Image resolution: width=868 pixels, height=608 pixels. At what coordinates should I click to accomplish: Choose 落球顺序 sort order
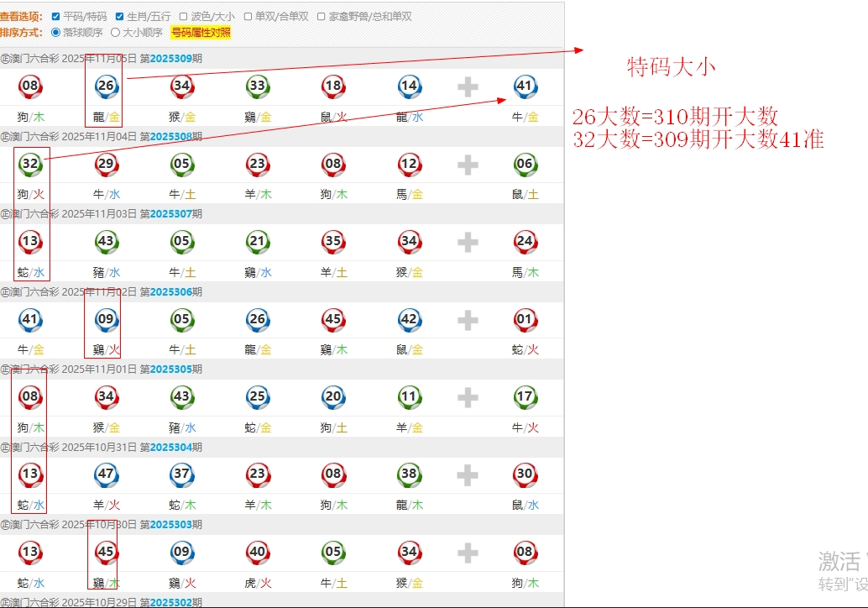(56, 33)
